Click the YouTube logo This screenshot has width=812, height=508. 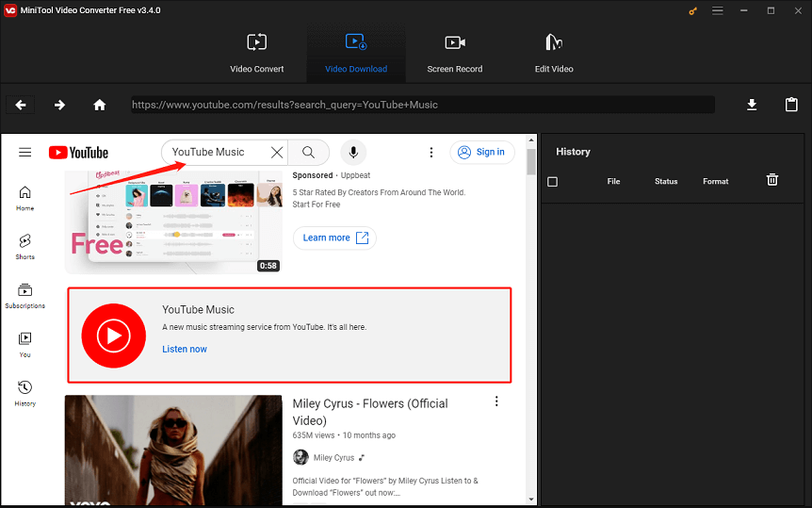click(x=79, y=153)
